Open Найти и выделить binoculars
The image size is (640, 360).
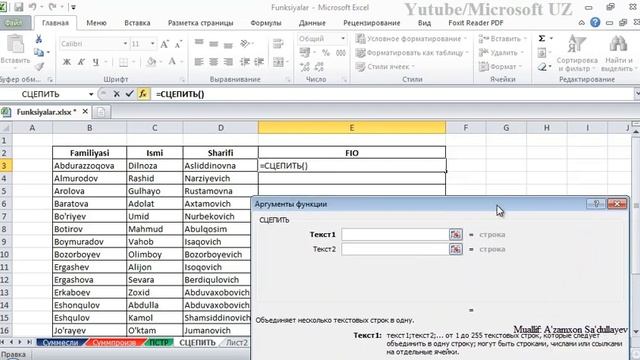(619, 53)
